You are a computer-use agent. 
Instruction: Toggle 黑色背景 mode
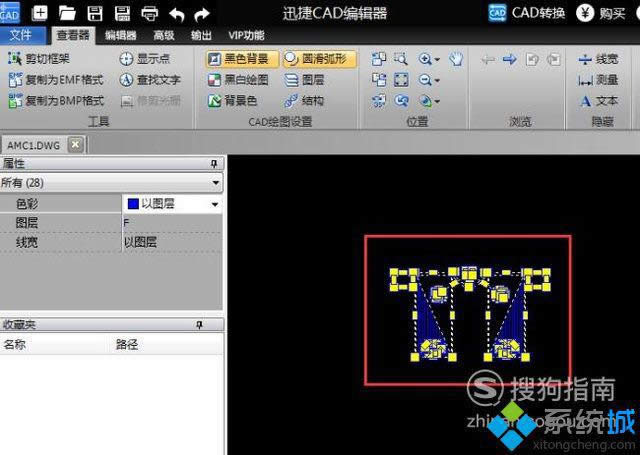tap(242, 59)
